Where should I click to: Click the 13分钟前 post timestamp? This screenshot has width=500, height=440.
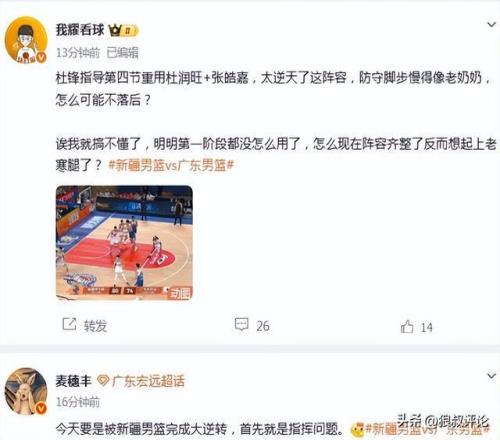(78, 53)
